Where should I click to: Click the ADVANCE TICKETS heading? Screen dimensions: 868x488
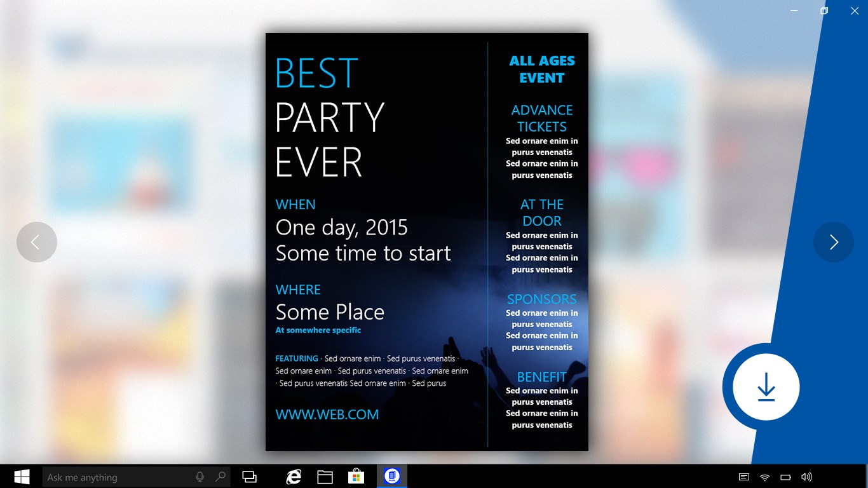pyautogui.click(x=542, y=118)
